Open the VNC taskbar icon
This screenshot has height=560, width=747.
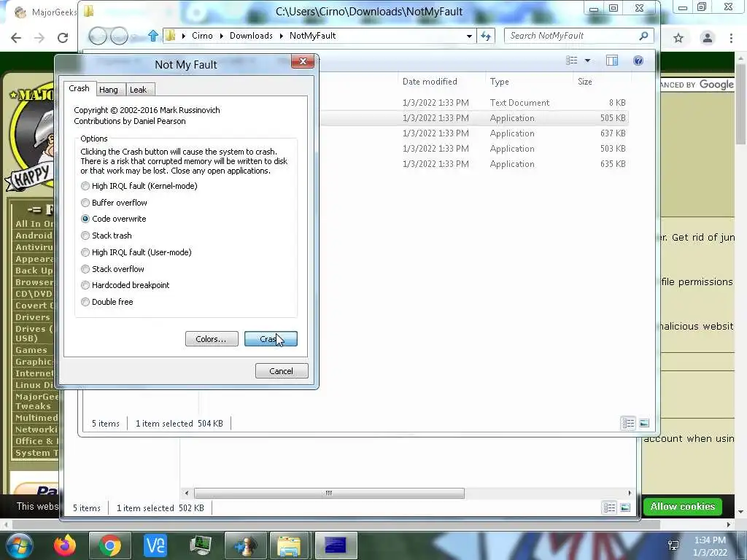(x=155, y=545)
